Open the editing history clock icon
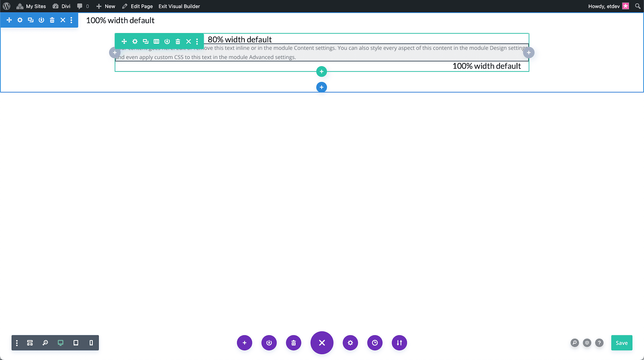 click(375, 342)
